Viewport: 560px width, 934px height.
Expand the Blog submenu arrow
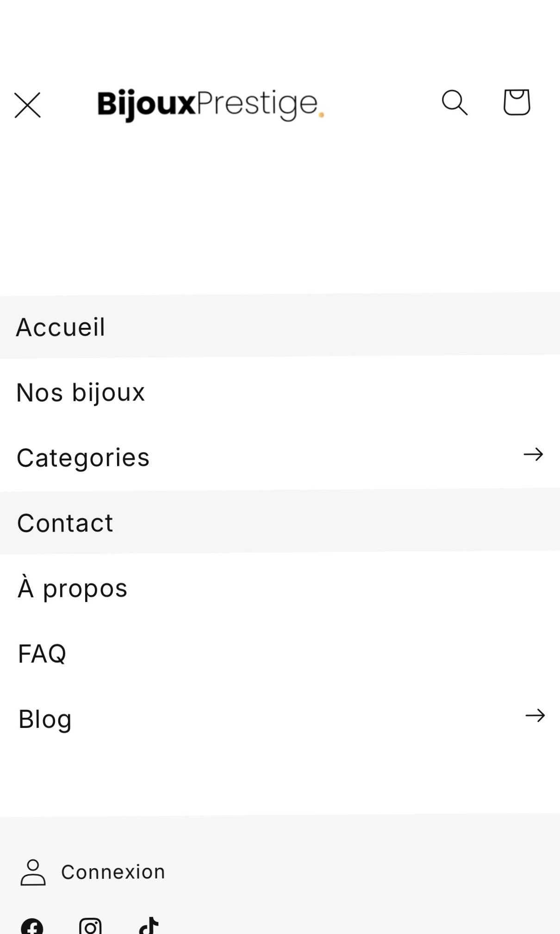535,715
